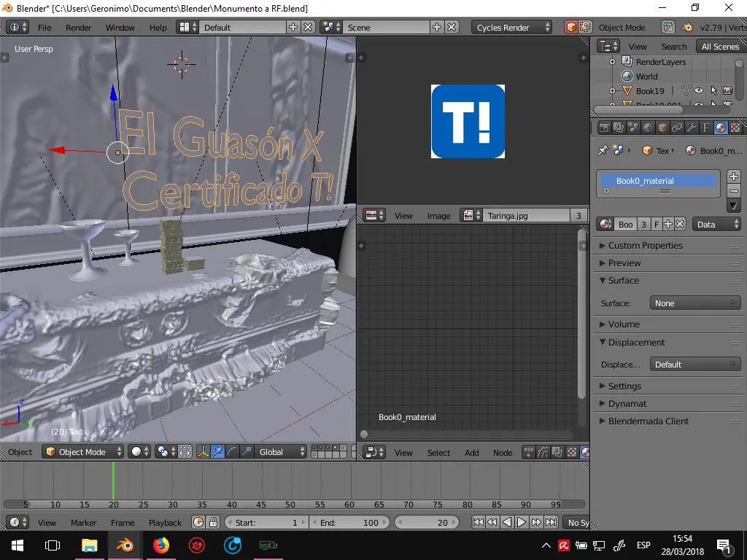
Task: Click the All Scenes outliner filter button
Action: click(720, 46)
